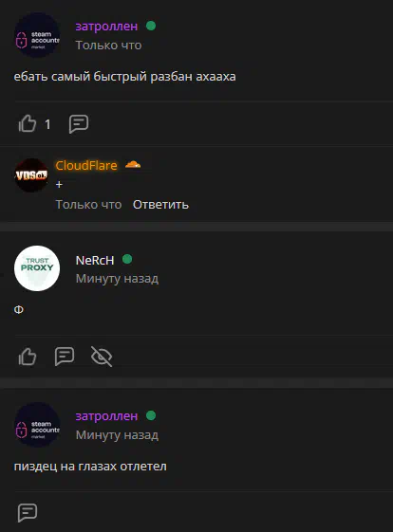Open comment icon under the last затроллен post

28,512
